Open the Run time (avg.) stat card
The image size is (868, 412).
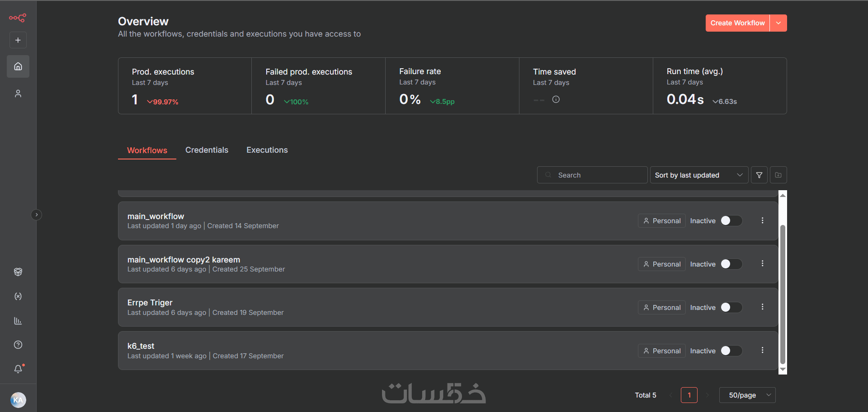coord(720,86)
